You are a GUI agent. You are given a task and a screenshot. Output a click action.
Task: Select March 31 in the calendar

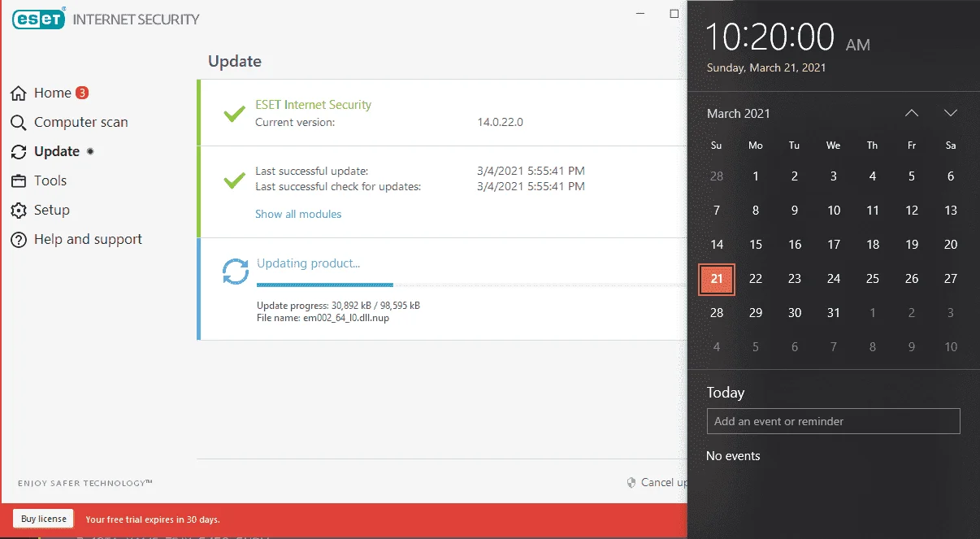(834, 313)
